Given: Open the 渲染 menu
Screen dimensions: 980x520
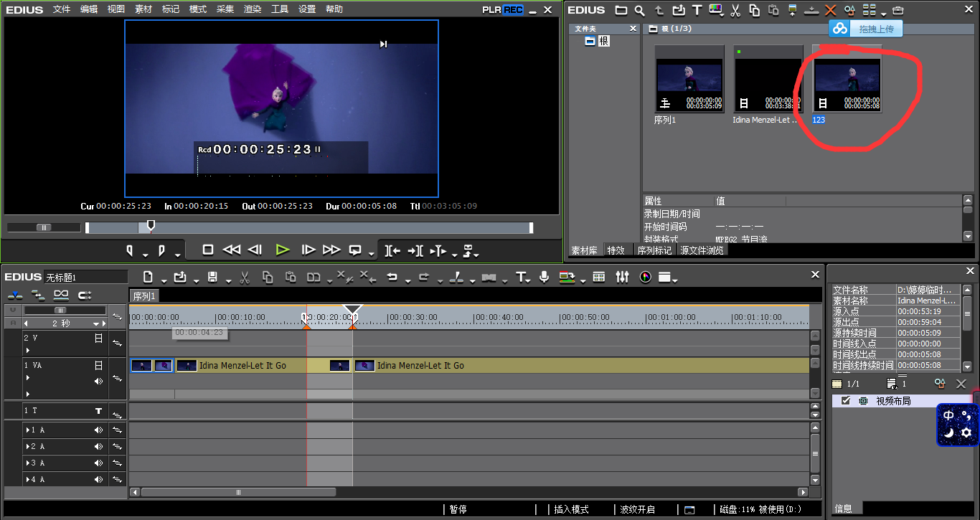Looking at the screenshot, I should pyautogui.click(x=253, y=9).
